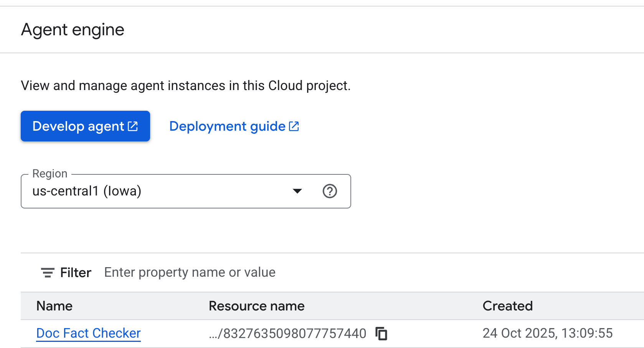This screenshot has width=644, height=348.
Task: Sort by the Created column header
Action: (x=507, y=306)
